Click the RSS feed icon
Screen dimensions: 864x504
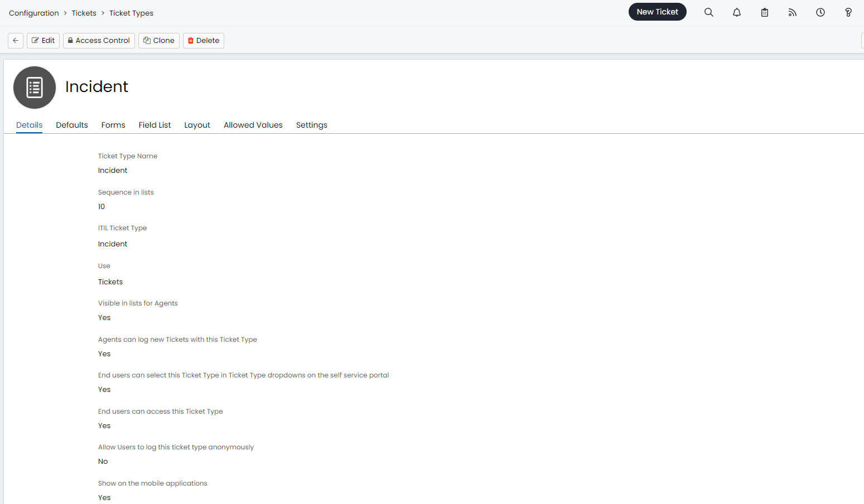pos(792,12)
